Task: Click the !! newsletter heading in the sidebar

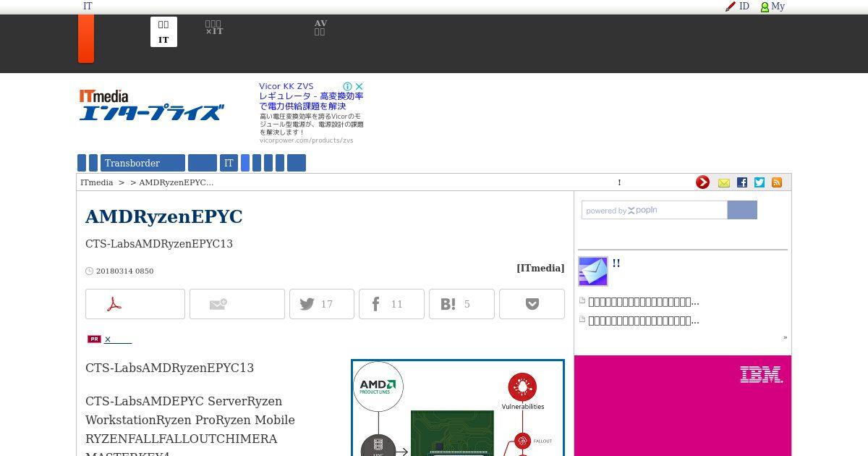Action: click(616, 263)
